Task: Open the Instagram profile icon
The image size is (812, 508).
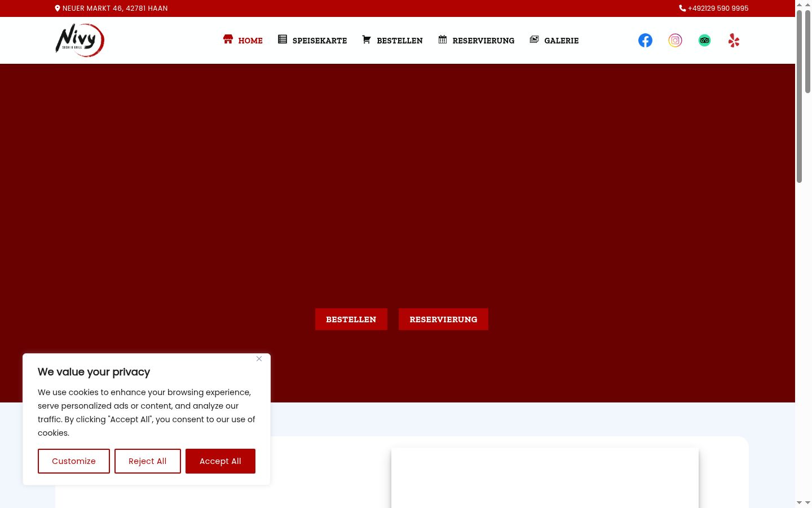Action: point(675,40)
